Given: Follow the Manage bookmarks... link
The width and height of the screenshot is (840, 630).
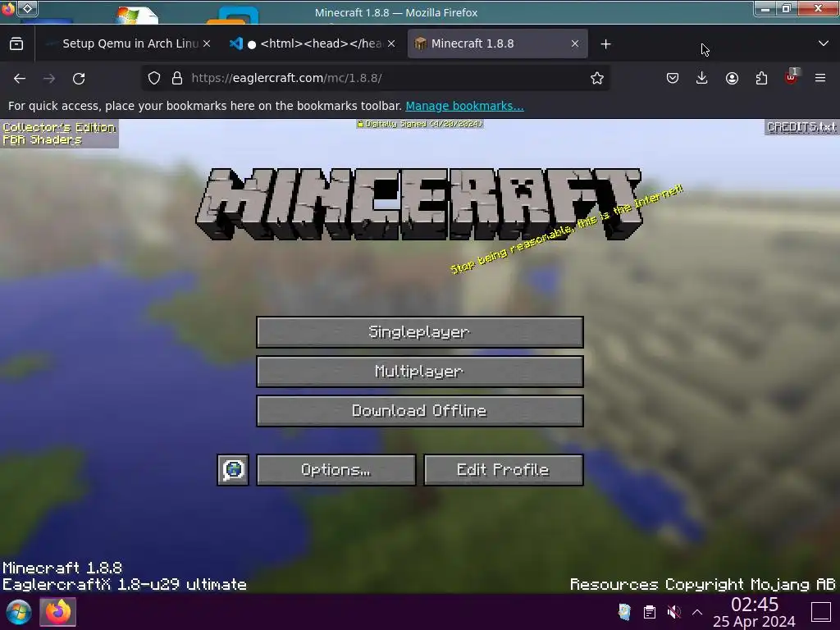Looking at the screenshot, I should tap(464, 106).
